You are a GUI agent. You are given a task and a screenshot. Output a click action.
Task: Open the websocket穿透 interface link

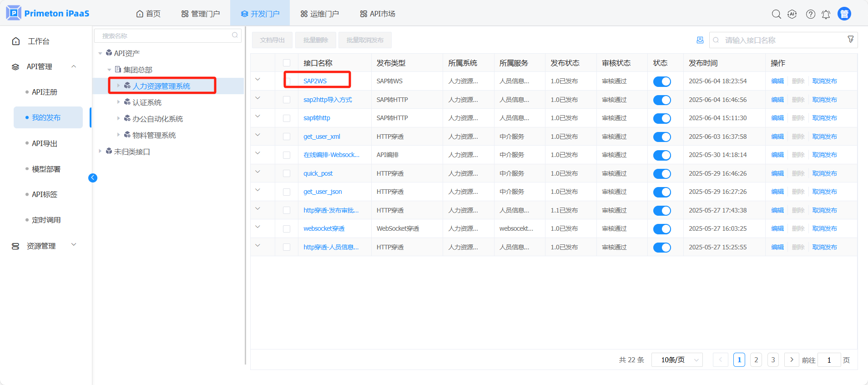click(324, 228)
